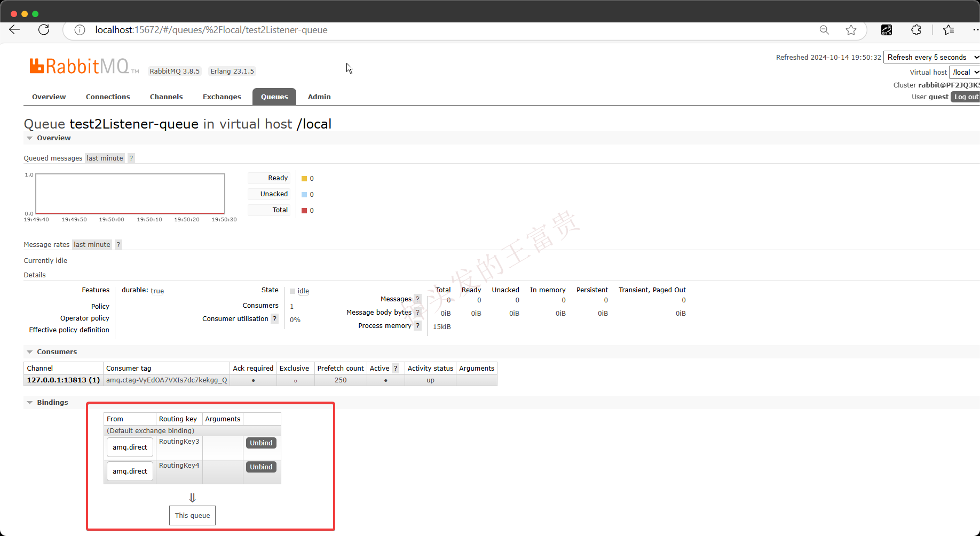Click the Activity status value up
Image resolution: width=980 pixels, height=536 pixels.
click(430, 380)
